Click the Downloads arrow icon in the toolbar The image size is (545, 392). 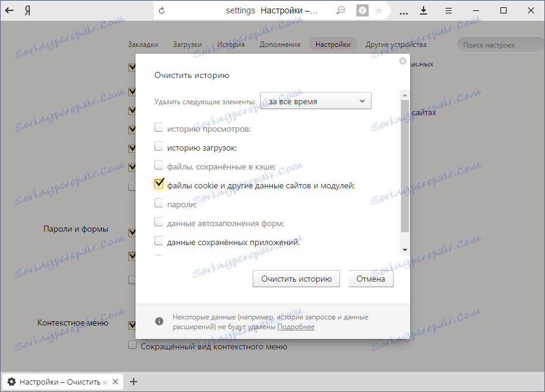pyautogui.click(x=424, y=10)
